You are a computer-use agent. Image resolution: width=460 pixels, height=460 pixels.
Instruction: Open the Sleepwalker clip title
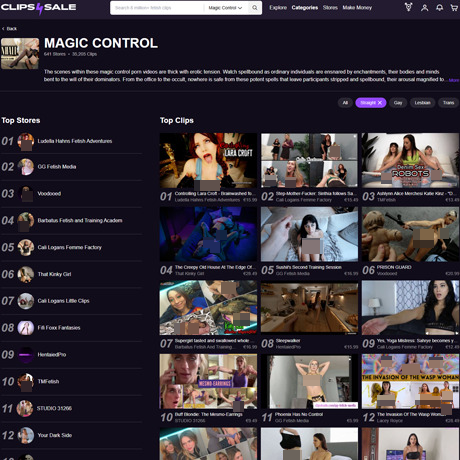(x=288, y=341)
